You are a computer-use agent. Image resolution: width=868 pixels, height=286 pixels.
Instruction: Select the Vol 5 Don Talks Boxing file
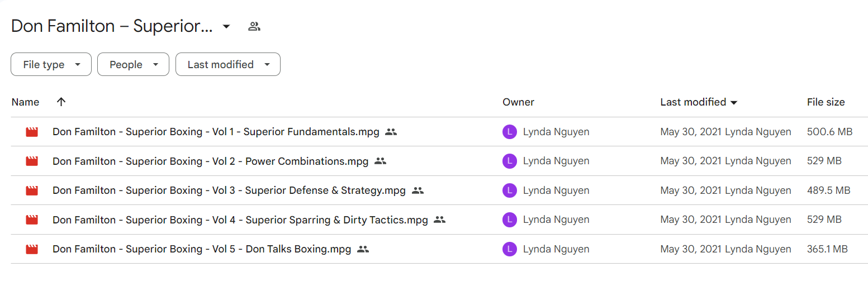[x=439, y=249]
